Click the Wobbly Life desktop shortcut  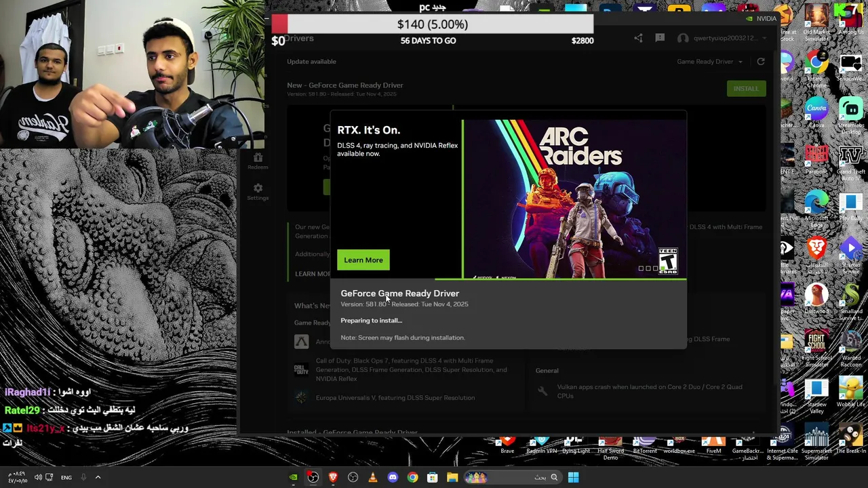850,392
